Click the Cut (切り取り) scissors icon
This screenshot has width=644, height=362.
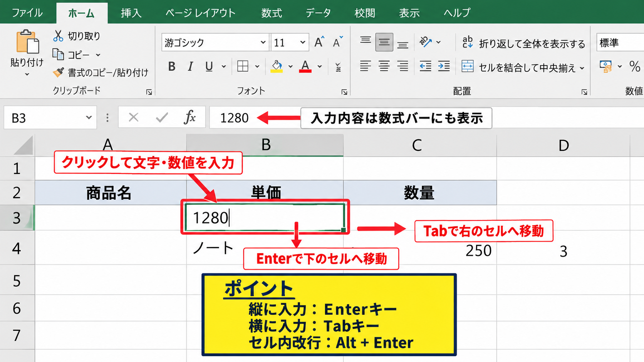click(58, 36)
